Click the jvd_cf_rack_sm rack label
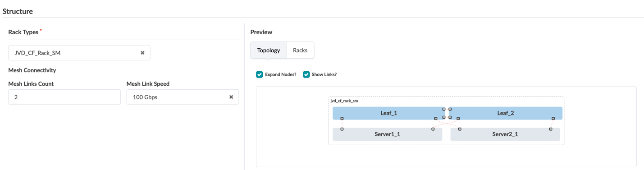 (344, 101)
